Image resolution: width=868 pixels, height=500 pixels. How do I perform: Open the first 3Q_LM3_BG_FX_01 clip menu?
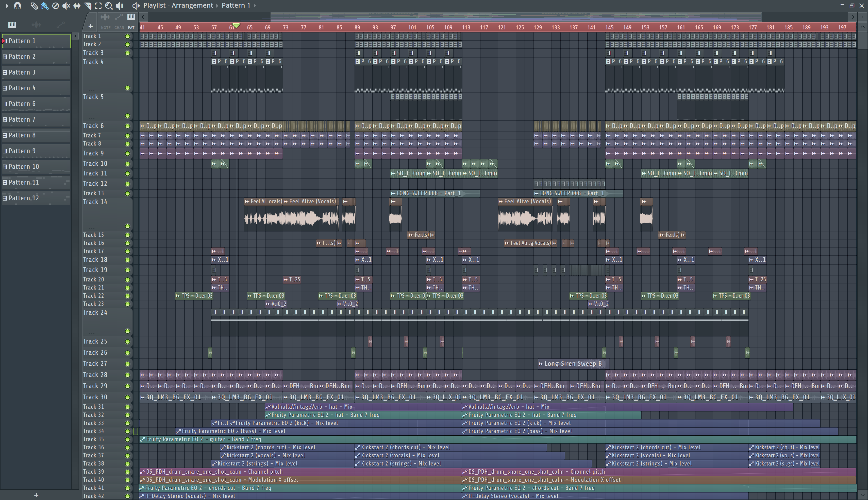click(x=142, y=397)
